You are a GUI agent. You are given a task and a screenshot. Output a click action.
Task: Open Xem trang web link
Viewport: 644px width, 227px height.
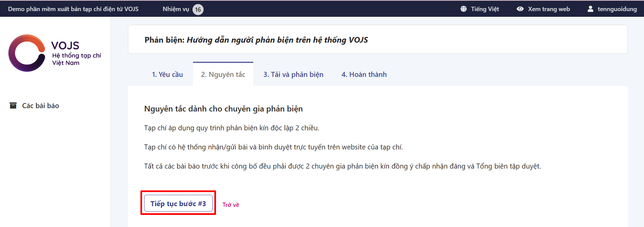(549, 9)
